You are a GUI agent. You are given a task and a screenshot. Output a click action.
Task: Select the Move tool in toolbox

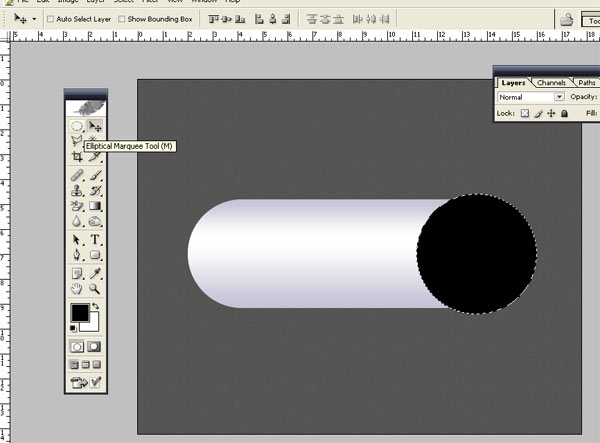(95, 126)
